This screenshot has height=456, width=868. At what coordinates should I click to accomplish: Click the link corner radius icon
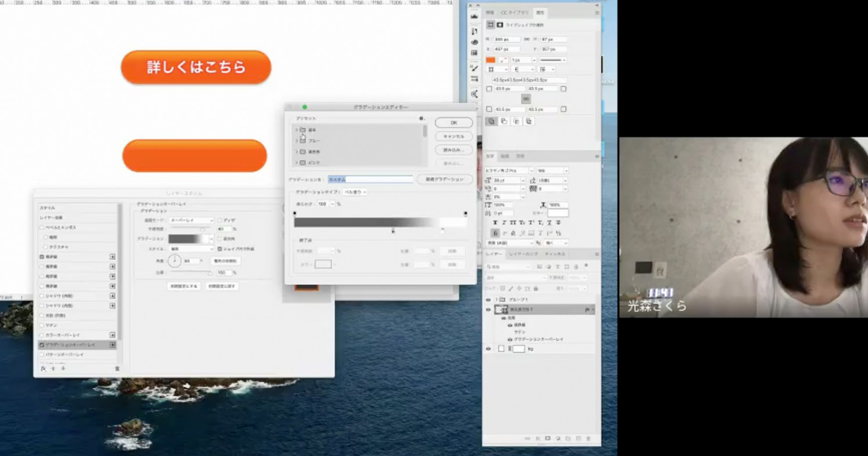click(526, 98)
